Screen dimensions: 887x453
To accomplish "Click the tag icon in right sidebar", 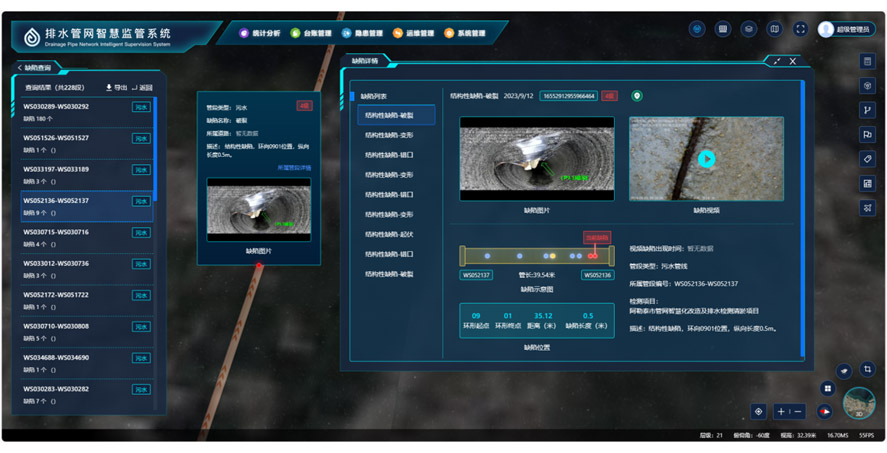I will click(x=867, y=159).
